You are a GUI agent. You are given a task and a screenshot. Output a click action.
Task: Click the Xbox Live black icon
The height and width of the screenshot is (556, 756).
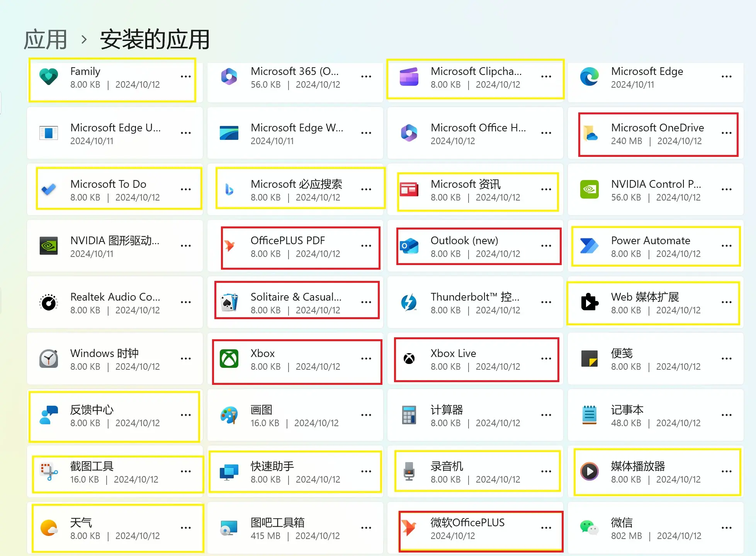click(x=409, y=359)
